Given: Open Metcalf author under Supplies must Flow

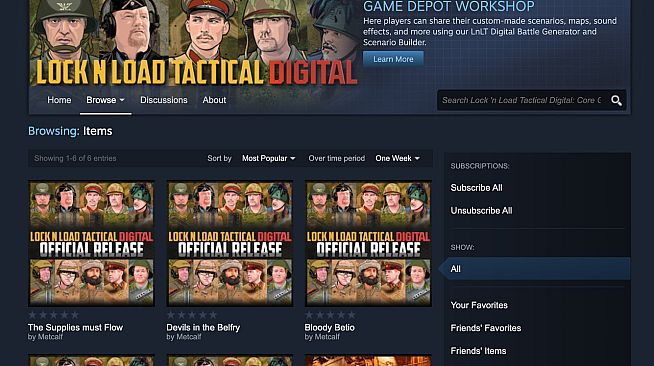Looking at the screenshot, I should click(50, 337).
